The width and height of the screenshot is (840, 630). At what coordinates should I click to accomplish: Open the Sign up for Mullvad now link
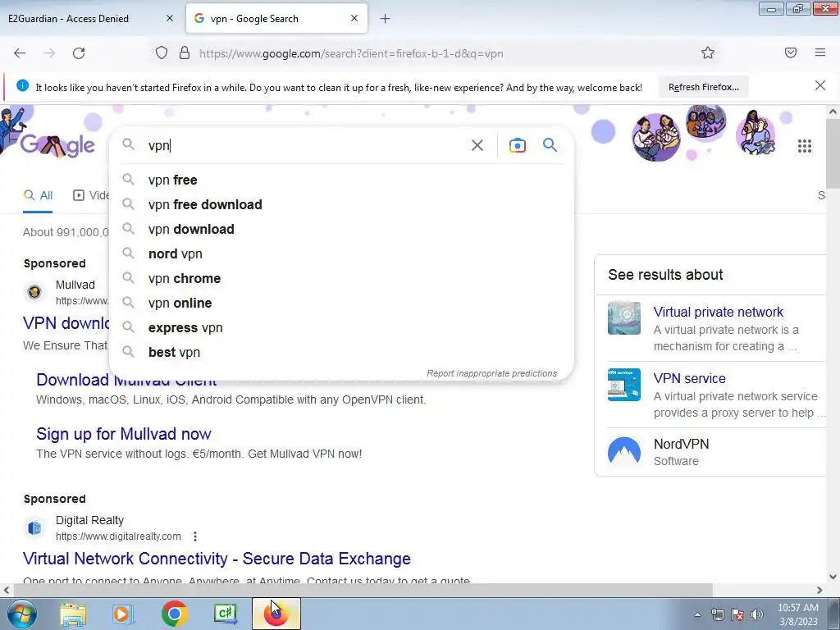tap(124, 434)
